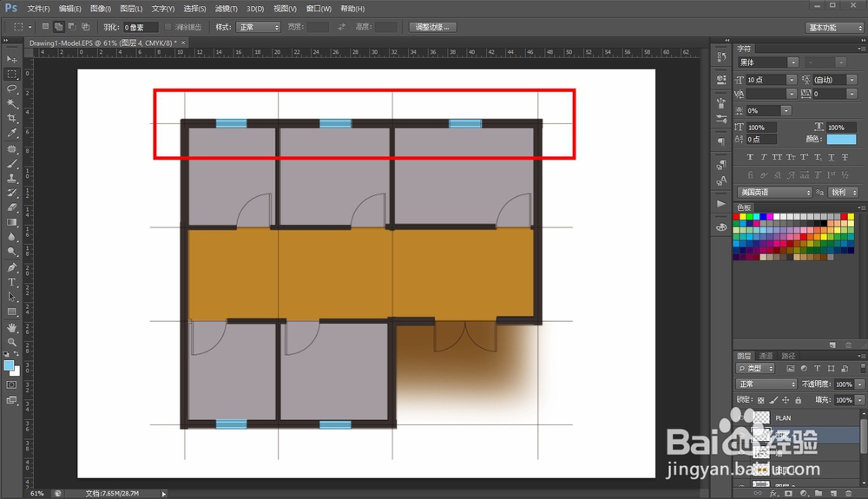Select the Dodge tool
The image size is (868, 499).
[11, 252]
